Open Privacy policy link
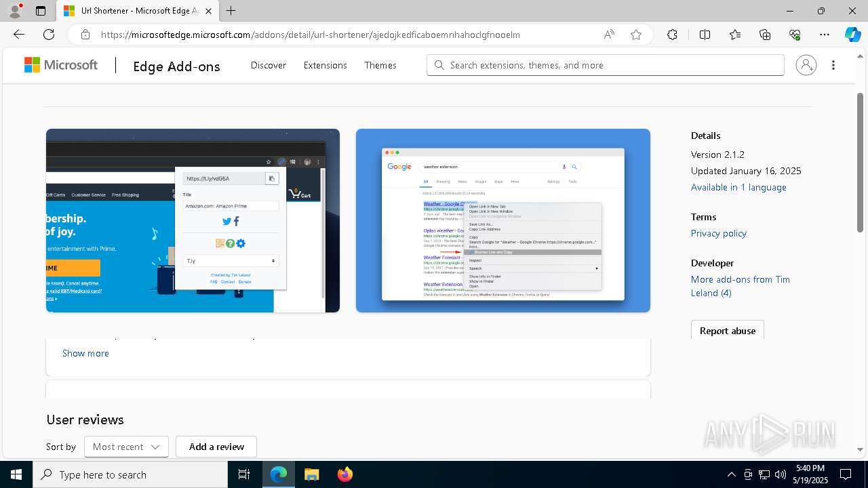 click(x=719, y=233)
